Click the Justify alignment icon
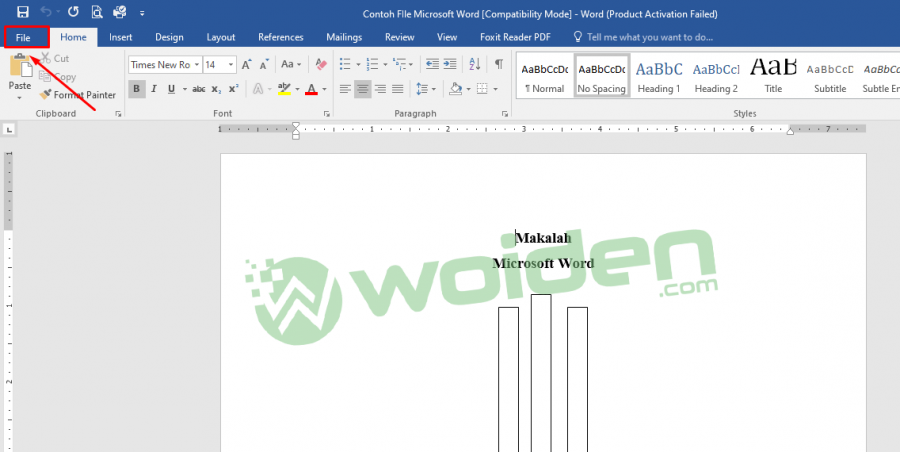The image size is (900, 452). coord(397,89)
